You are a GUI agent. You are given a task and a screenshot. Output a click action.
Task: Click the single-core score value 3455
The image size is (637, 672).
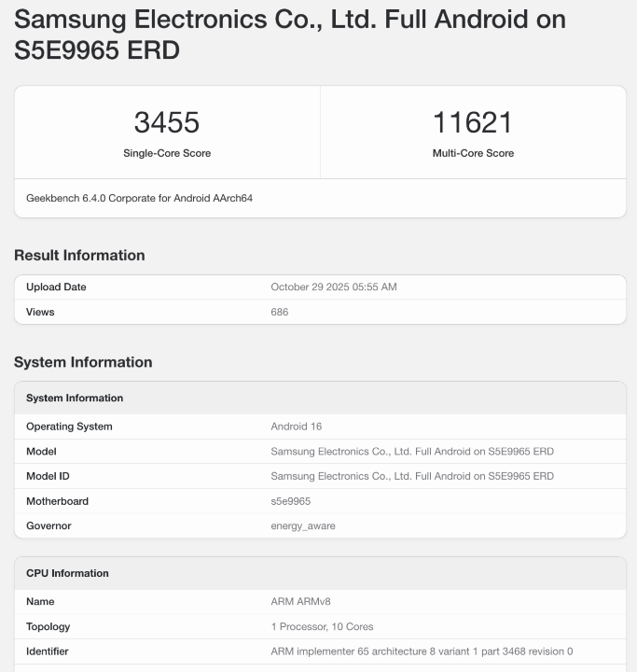[x=167, y=122]
